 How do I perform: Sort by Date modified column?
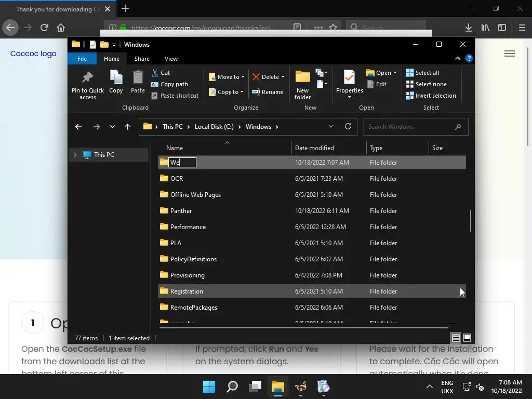(329, 148)
